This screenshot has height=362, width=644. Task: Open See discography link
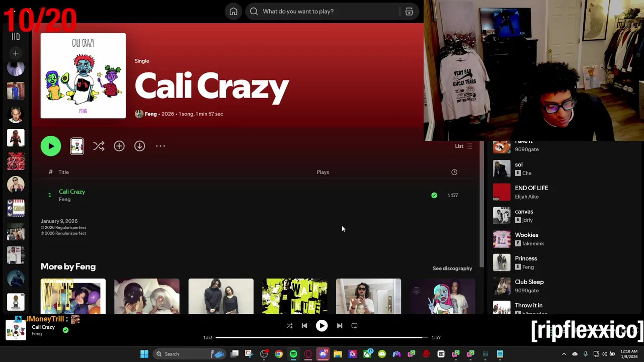(x=452, y=268)
